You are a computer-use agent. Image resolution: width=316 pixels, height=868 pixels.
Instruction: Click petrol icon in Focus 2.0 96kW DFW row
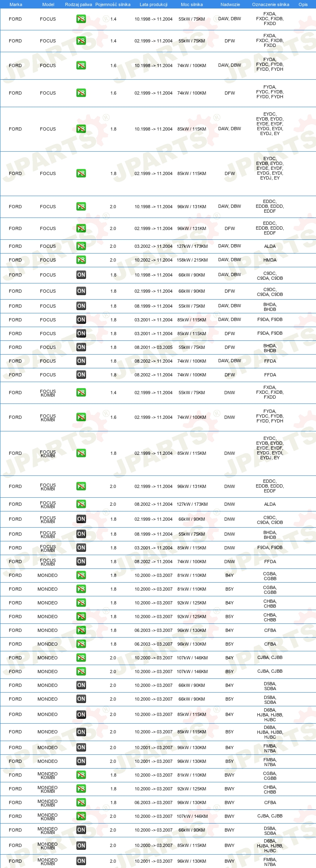pyautogui.click(x=81, y=228)
